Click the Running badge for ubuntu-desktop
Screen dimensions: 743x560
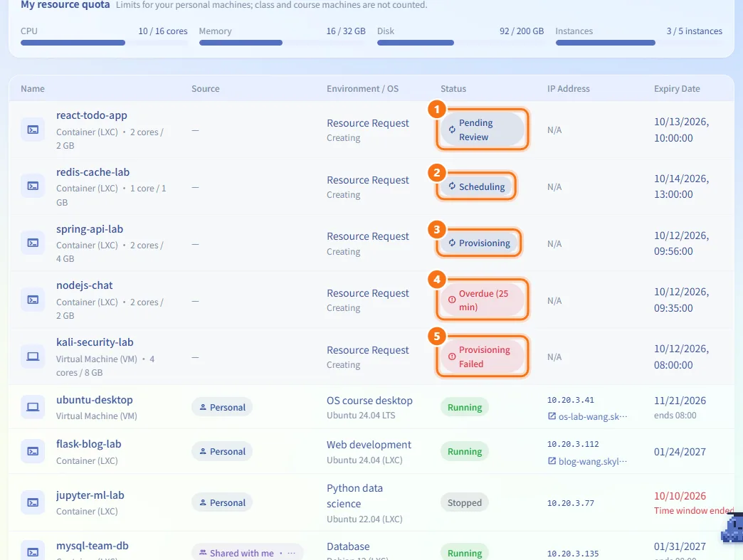click(x=464, y=407)
